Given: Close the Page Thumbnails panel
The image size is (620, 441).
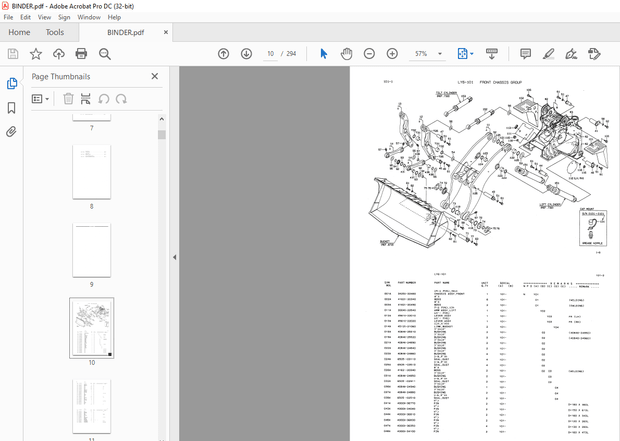Looking at the screenshot, I should (155, 76).
